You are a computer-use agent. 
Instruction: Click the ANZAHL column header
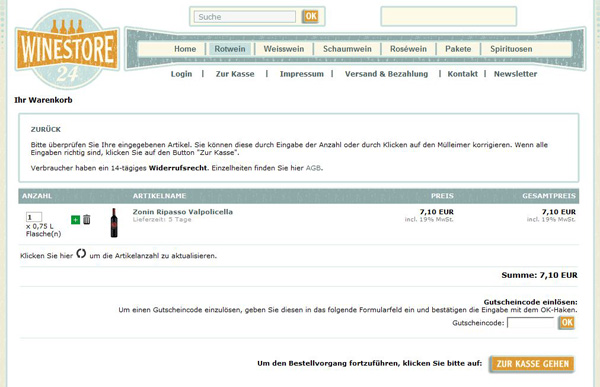click(x=37, y=196)
